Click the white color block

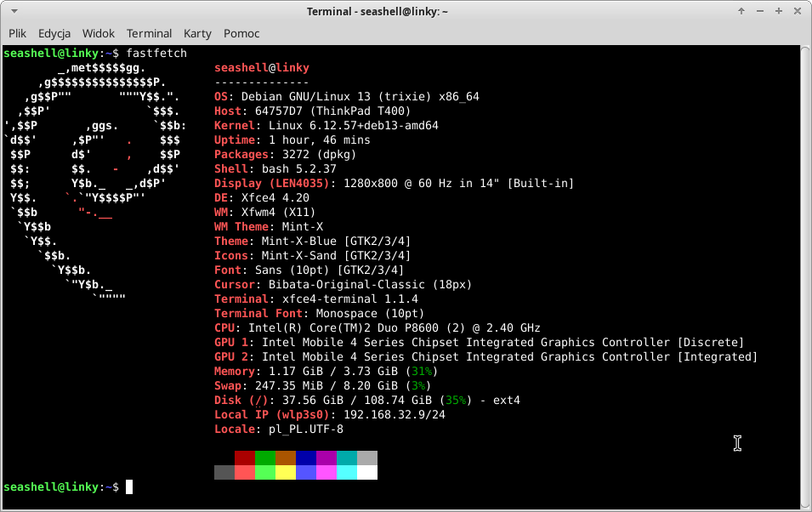[x=367, y=472]
